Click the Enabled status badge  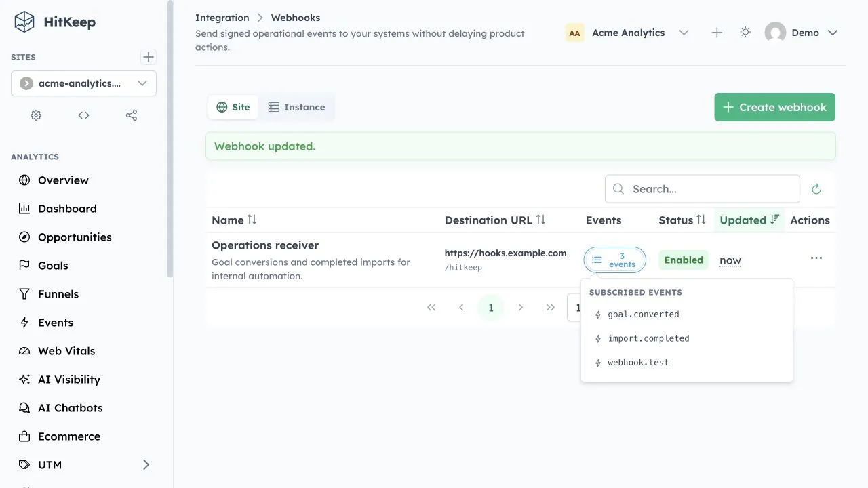pyautogui.click(x=684, y=260)
